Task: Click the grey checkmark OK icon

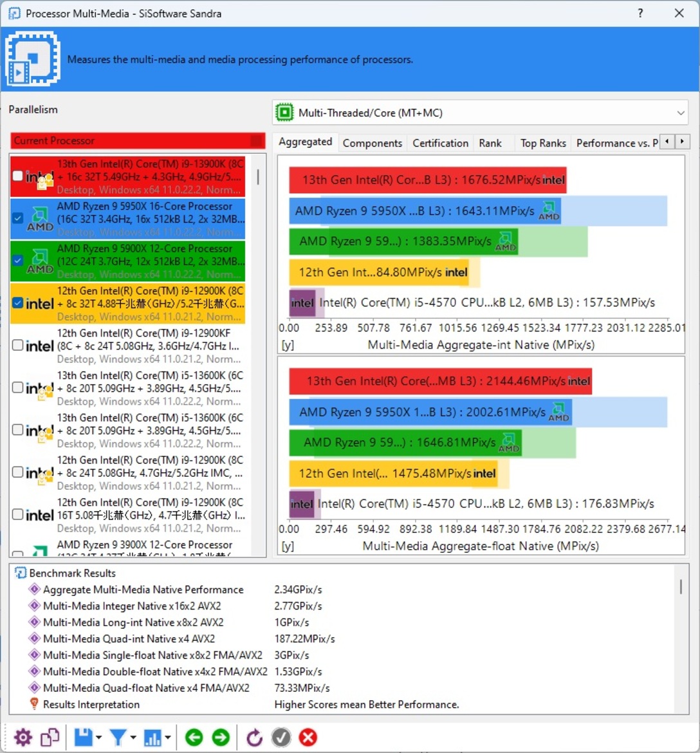Action: tap(281, 738)
